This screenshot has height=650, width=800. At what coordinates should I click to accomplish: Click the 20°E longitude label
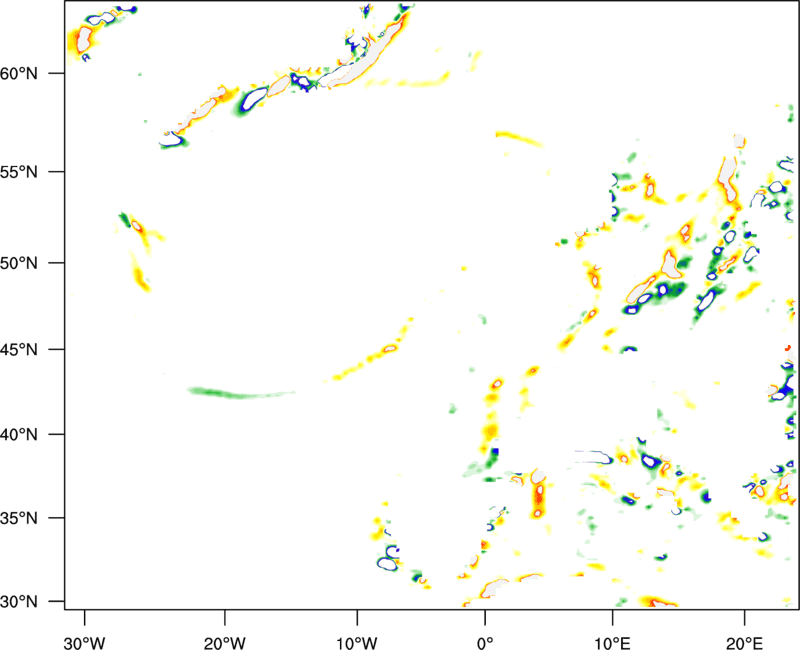(744, 643)
